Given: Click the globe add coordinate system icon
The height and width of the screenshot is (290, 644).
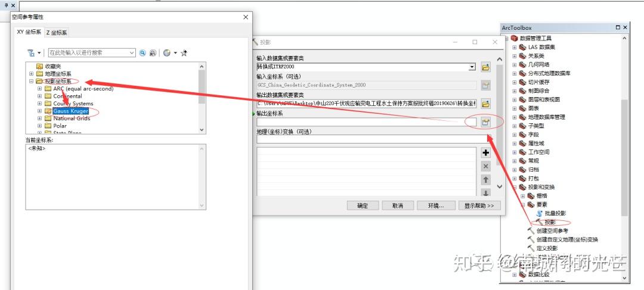Looking at the screenshot, I should point(166,53).
